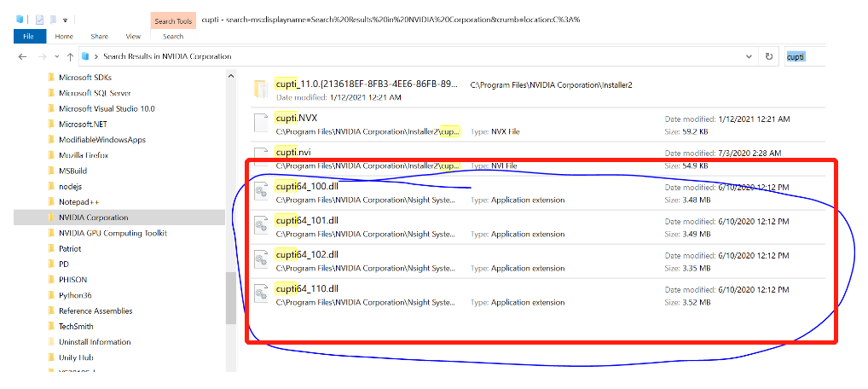The image size is (868, 389).
Task: Go forward with the right arrow
Action: pos(42,56)
